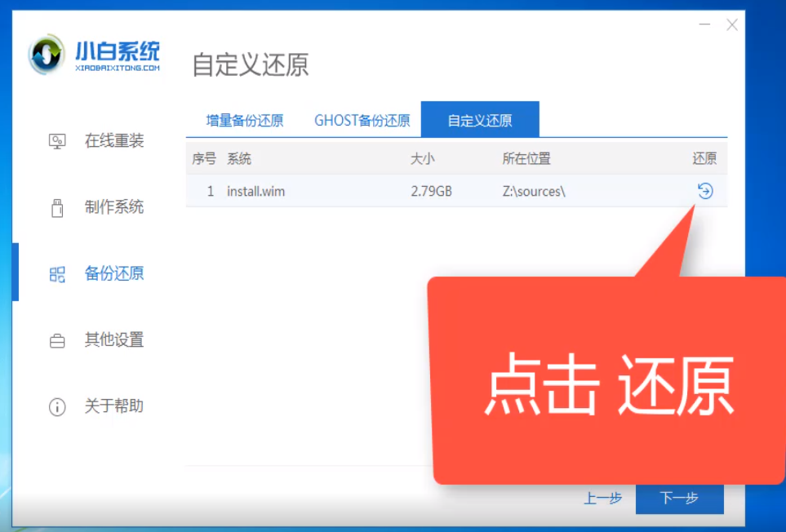Click the 备份还原 sidebar icon
Image resolution: width=786 pixels, height=532 pixels.
click(x=57, y=275)
